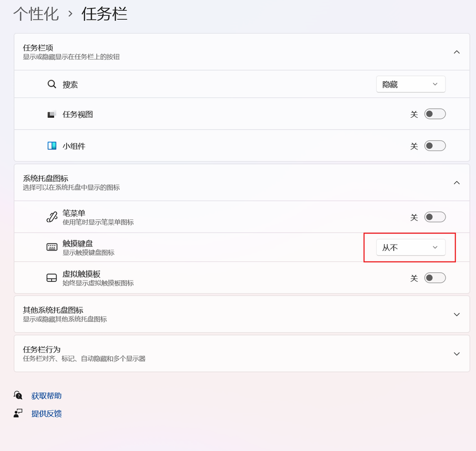This screenshot has height=451, width=476.
Task: Toggle the 任务视图 switch
Action: pyautogui.click(x=435, y=114)
